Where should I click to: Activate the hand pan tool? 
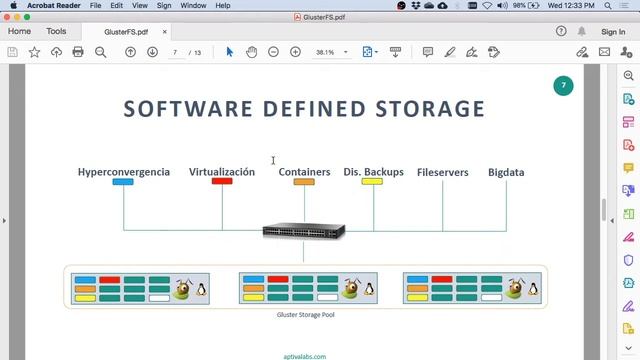251,52
